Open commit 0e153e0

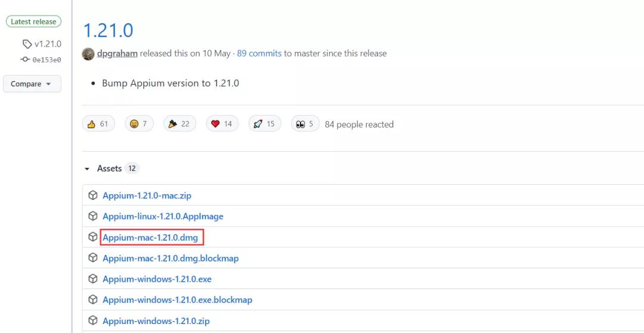coord(47,60)
